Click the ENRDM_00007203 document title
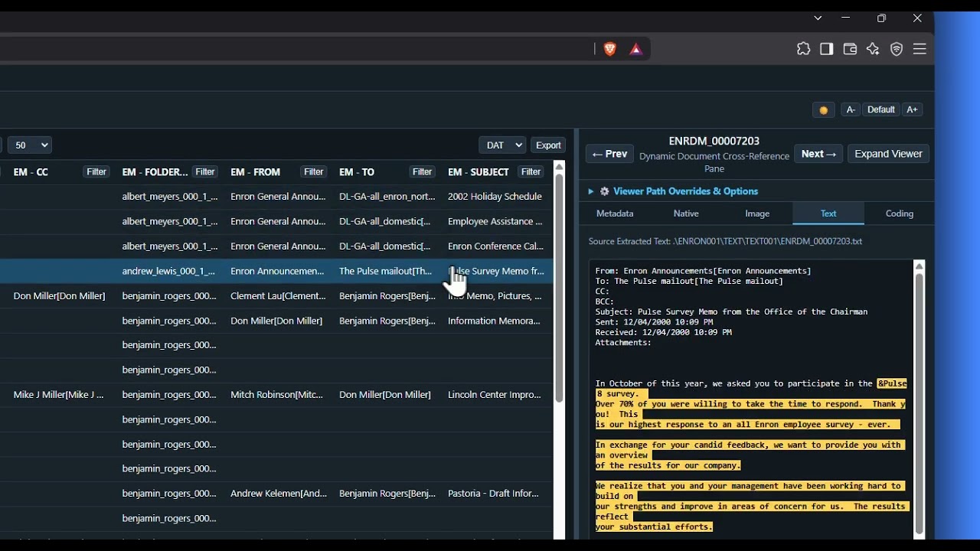Image resolution: width=980 pixels, height=551 pixels. (714, 141)
